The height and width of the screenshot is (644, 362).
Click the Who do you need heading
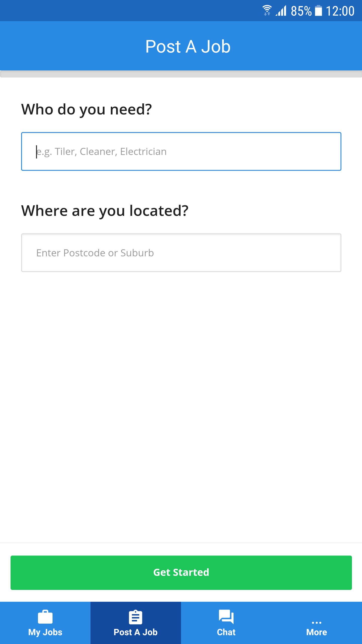[87, 109]
